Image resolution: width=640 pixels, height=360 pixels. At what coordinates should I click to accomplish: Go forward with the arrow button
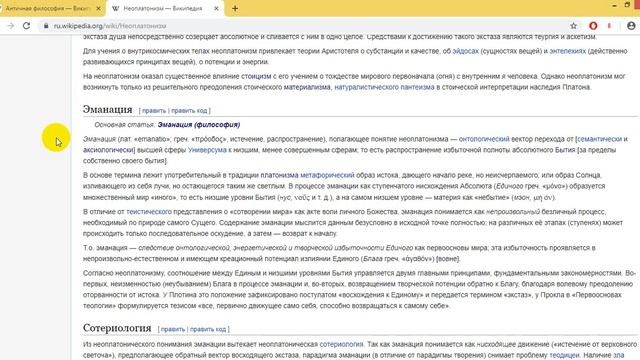11,26
